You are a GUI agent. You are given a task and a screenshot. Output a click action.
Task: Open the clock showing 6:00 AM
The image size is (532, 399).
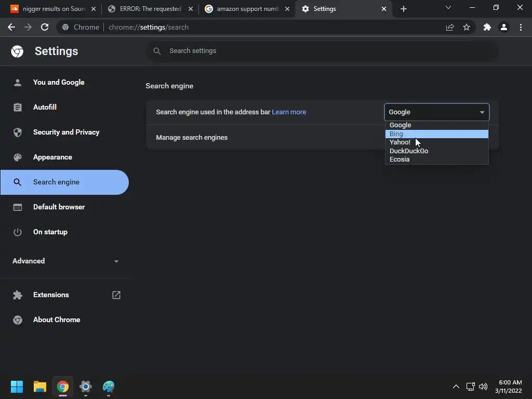[508, 387]
